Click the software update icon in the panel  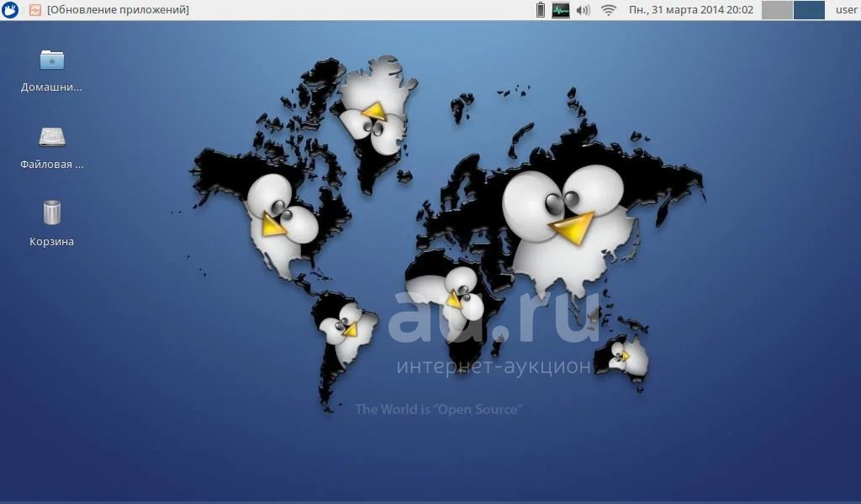(x=35, y=10)
